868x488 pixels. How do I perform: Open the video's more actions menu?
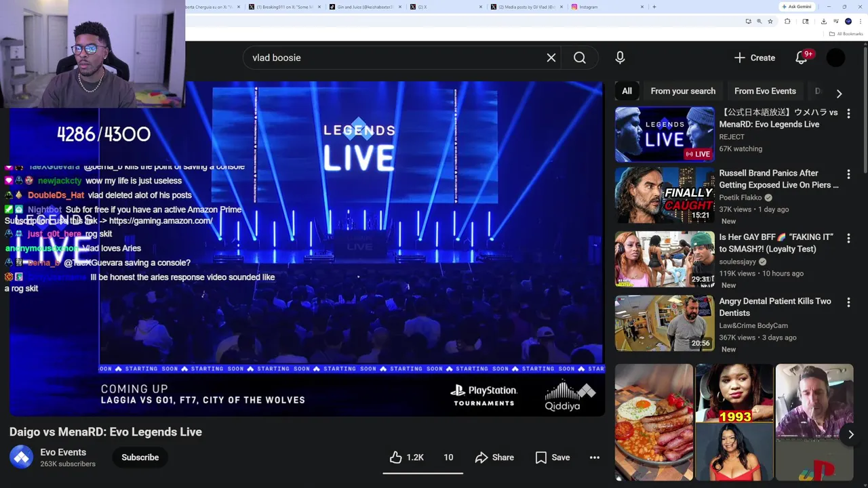595,457
